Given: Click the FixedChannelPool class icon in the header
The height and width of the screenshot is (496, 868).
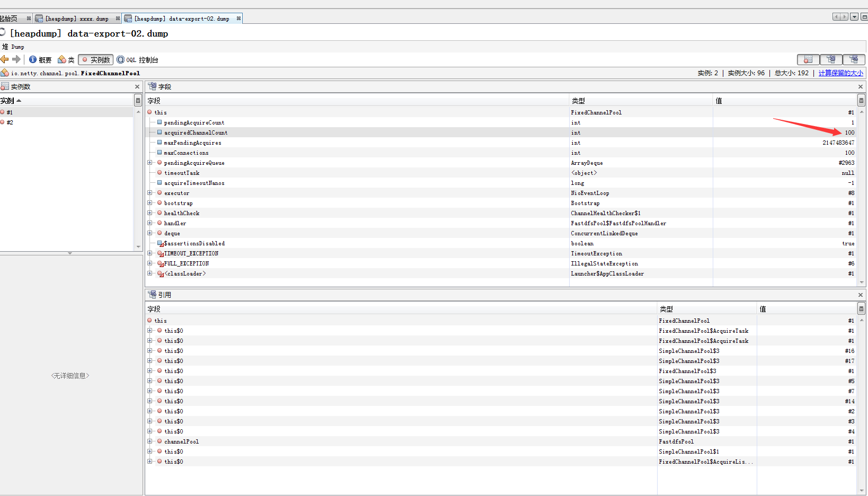Looking at the screenshot, I should (5, 73).
